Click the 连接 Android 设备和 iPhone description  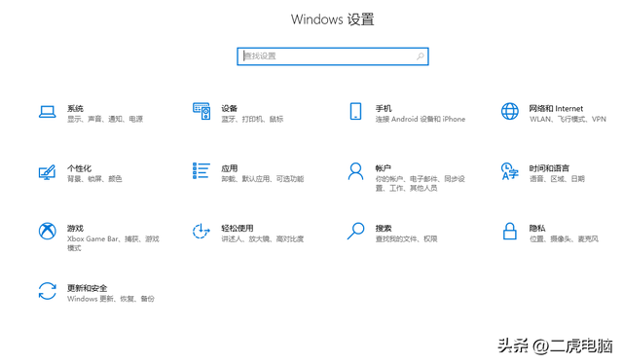point(421,119)
